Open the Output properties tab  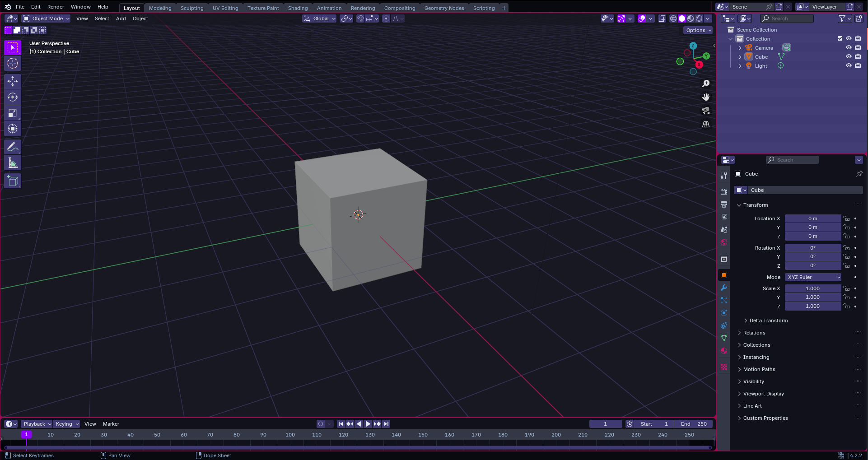(x=724, y=204)
